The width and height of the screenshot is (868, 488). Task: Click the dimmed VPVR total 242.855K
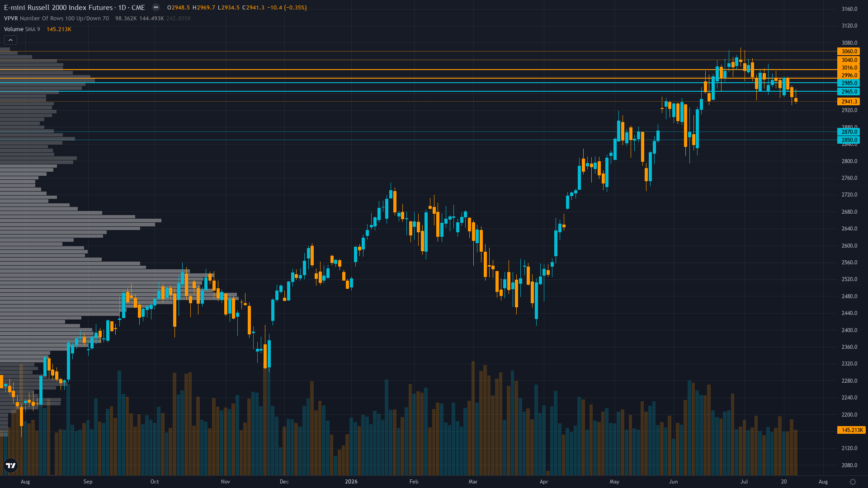(179, 19)
